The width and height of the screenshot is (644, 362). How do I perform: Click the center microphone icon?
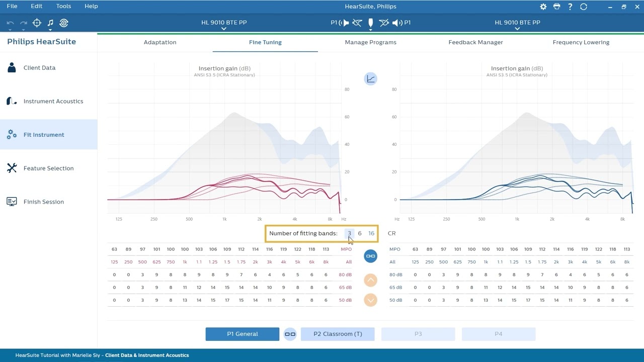coord(371,23)
